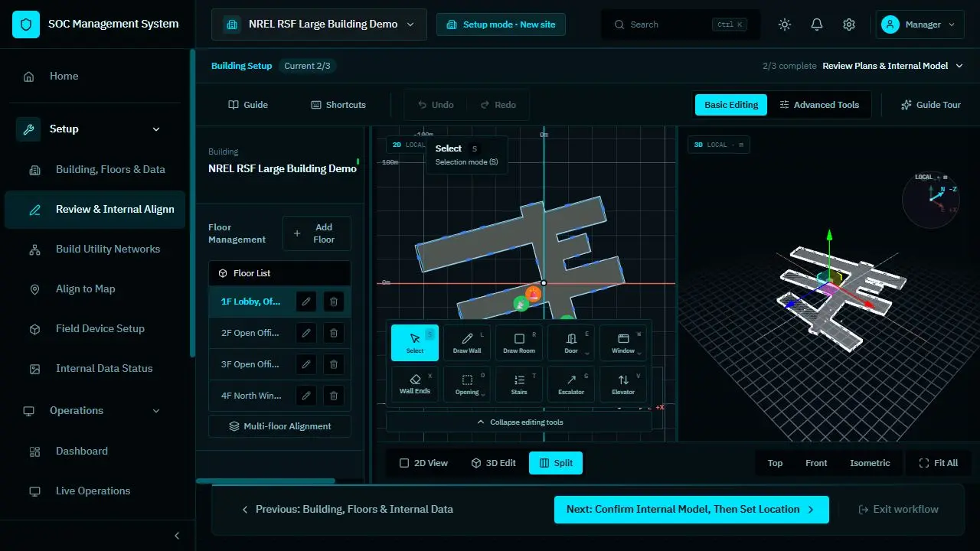Viewport: 980px width, 551px height.
Task: Set 3D camera to Isometric
Action: 870,463
